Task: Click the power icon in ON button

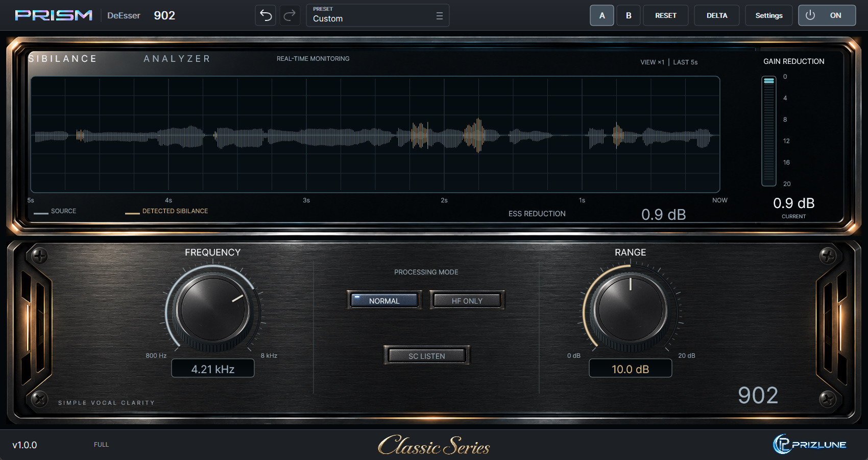Action: [810, 15]
